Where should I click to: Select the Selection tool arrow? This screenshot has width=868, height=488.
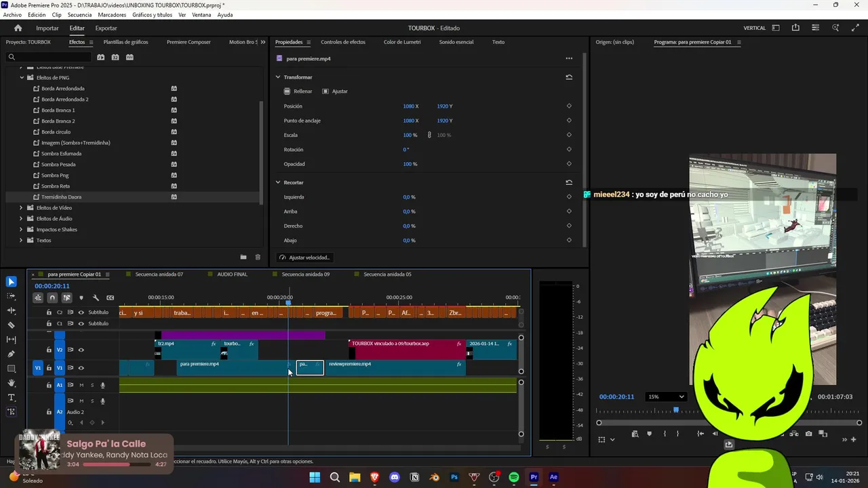click(11, 282)
